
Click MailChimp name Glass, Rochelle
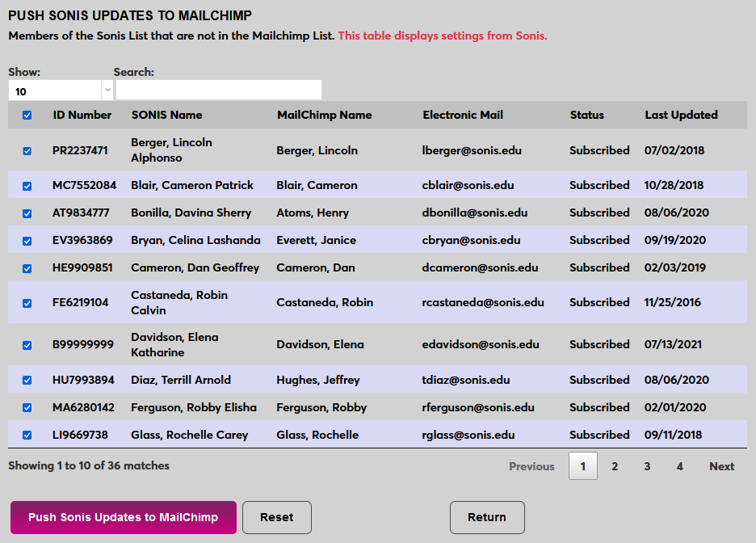[317, 435]
